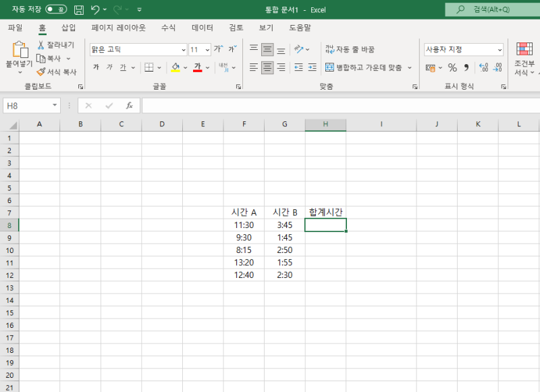Screen dimensions: 540x392
Task: Click the increase indent icon
Action: point(313,67)
